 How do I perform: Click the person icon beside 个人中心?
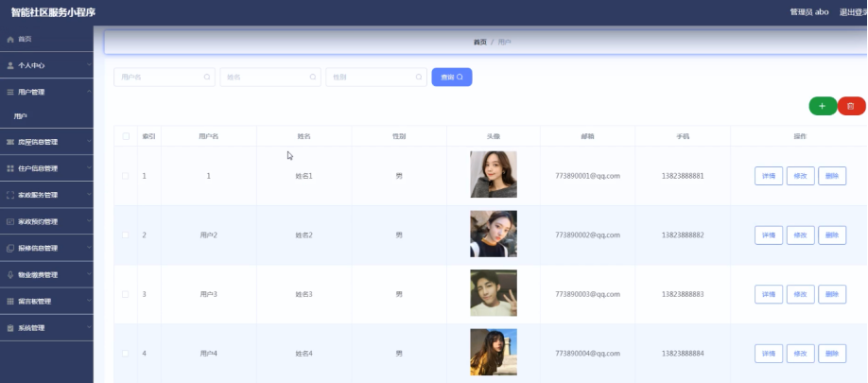pos(10,65)
